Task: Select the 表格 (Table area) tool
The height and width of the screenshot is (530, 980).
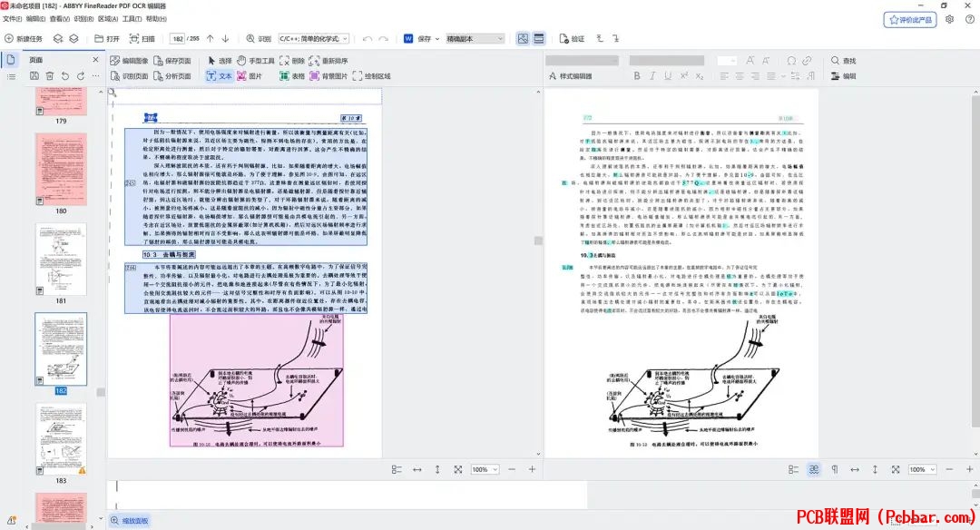Action: pyautogui.click(x=292, y=76)
